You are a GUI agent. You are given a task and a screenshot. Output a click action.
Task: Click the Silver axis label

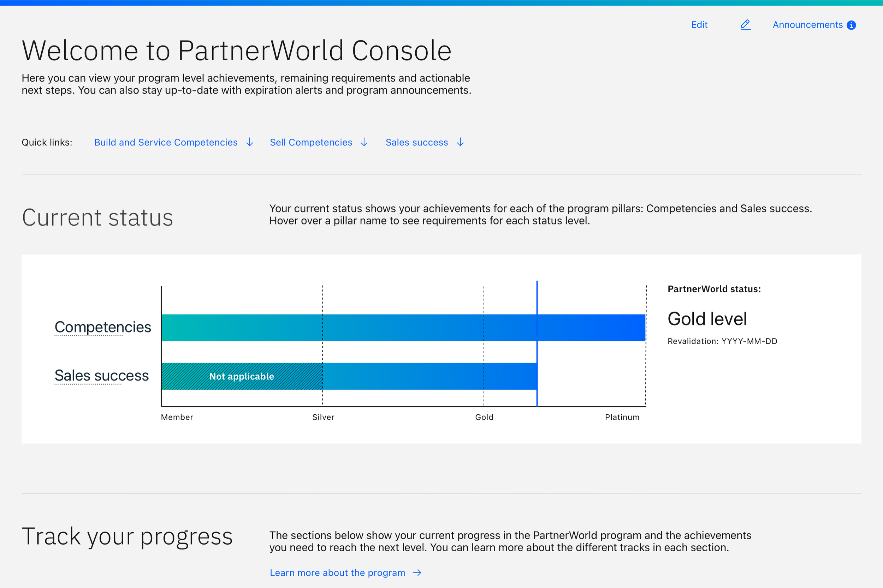(x=323, y=418)
